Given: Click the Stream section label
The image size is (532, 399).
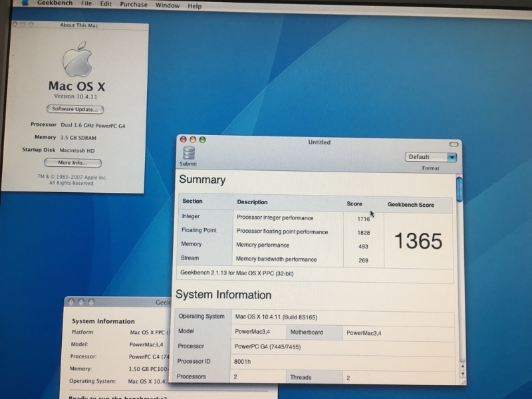Looking at the screenshot, I should click(190, 258).
